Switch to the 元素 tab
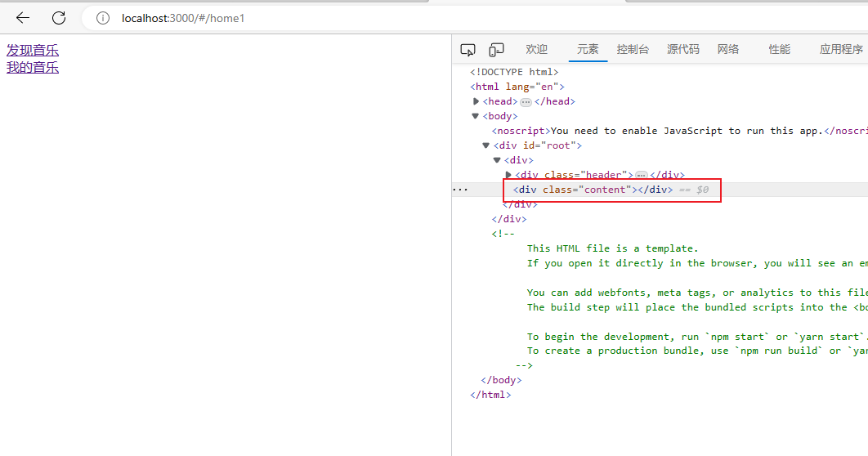This screenshot has width=868, height=456. coord(588,49)
